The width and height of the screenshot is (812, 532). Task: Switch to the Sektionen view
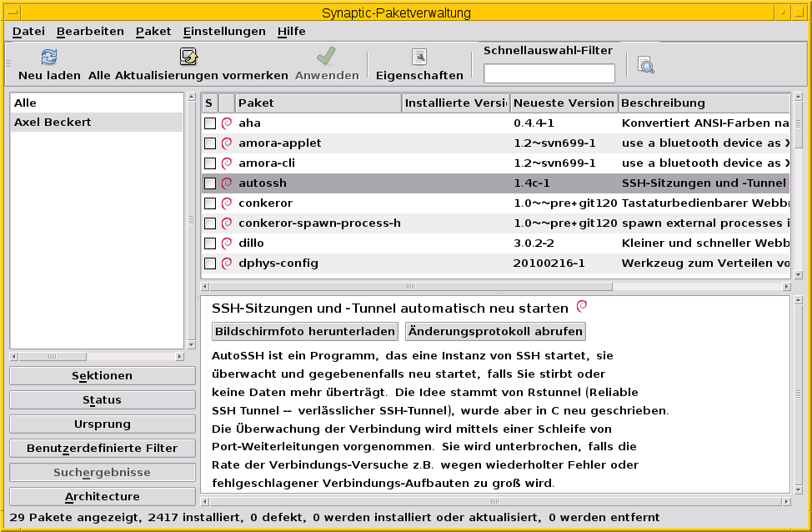point(102,375)
